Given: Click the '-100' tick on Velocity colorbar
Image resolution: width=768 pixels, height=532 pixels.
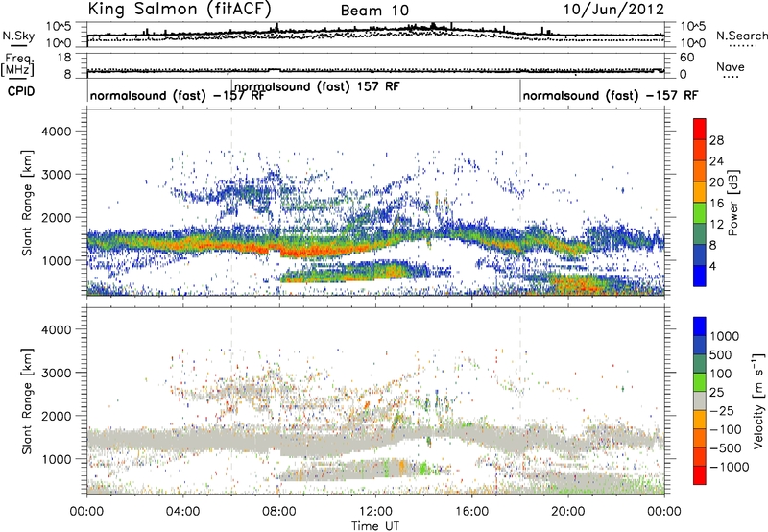Looking at the screenshot, I should (725, 429).
